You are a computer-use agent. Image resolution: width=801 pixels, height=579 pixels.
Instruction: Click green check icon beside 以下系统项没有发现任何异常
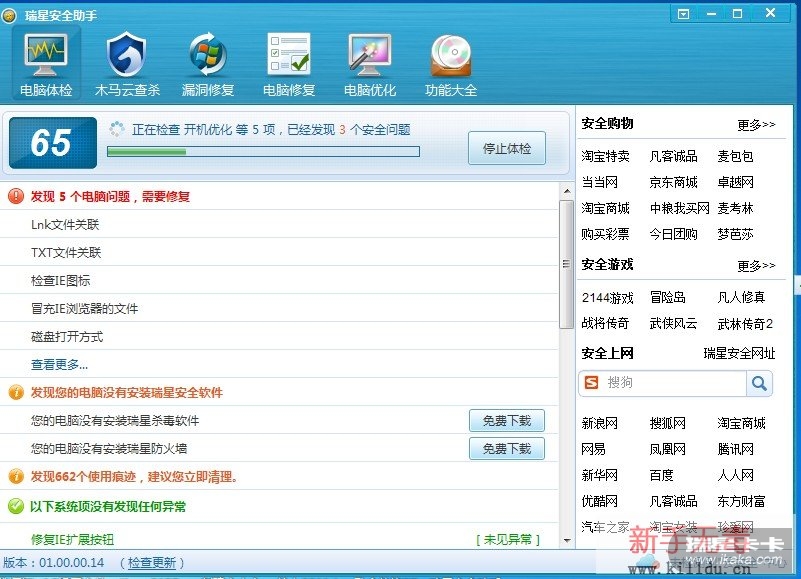16,506
